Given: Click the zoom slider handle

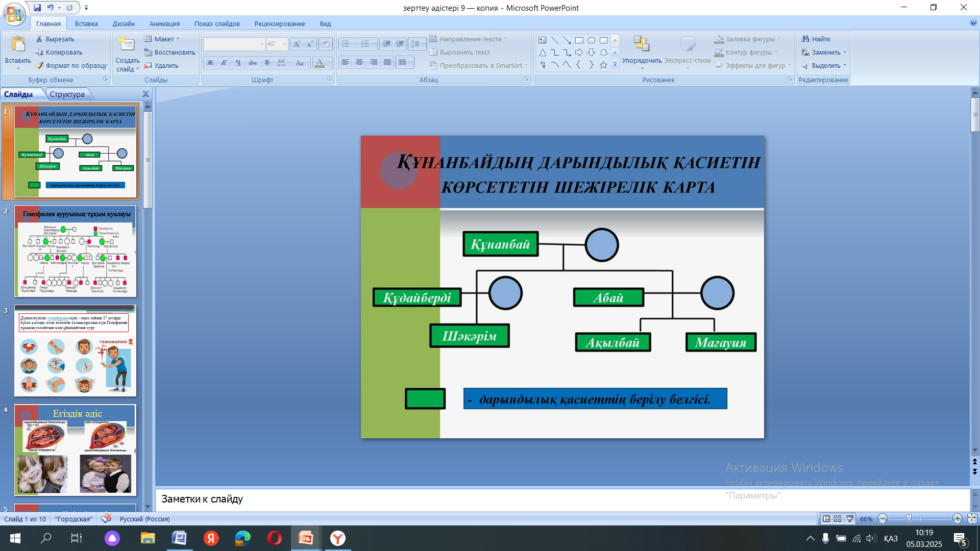Looking at the screenshot, I should coord(909,518).
